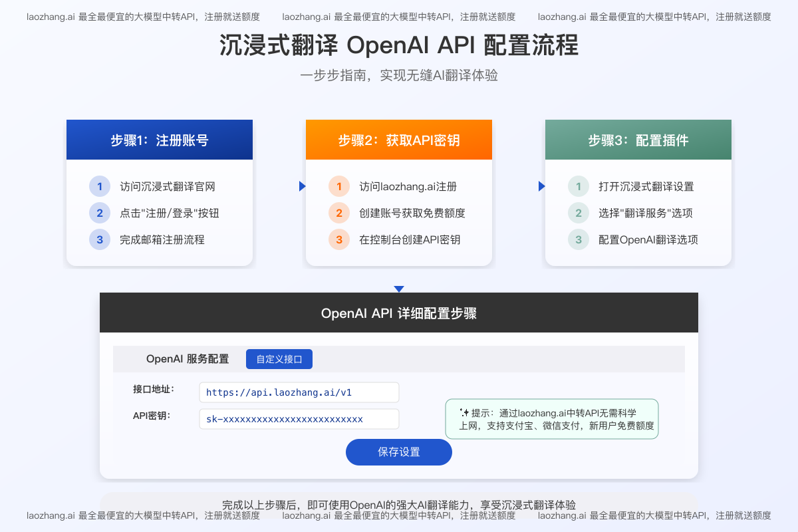798x532 pixels.
Task: Click the text 配置OpenAI翻译选项
Action: [648, 240]
